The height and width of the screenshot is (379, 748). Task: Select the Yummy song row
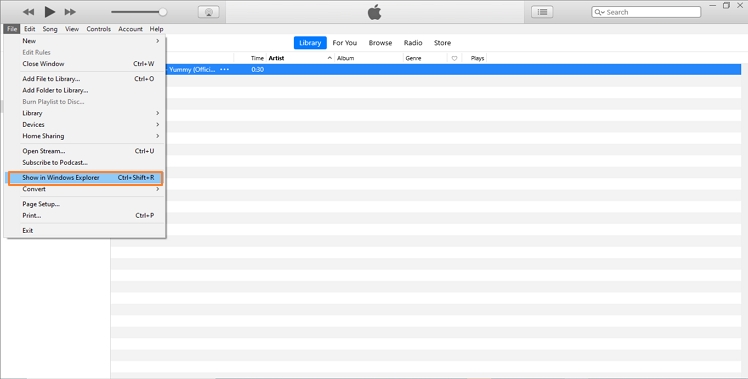[453, 70]
